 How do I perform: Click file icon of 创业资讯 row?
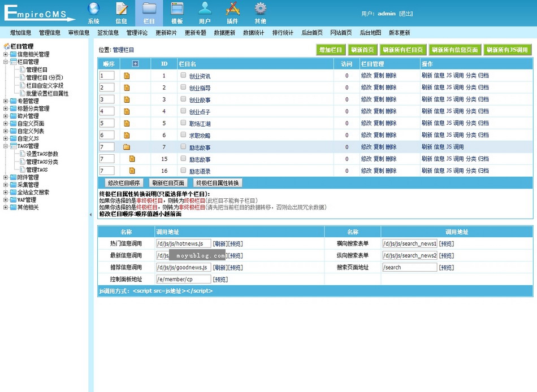[x=127, y=76]
